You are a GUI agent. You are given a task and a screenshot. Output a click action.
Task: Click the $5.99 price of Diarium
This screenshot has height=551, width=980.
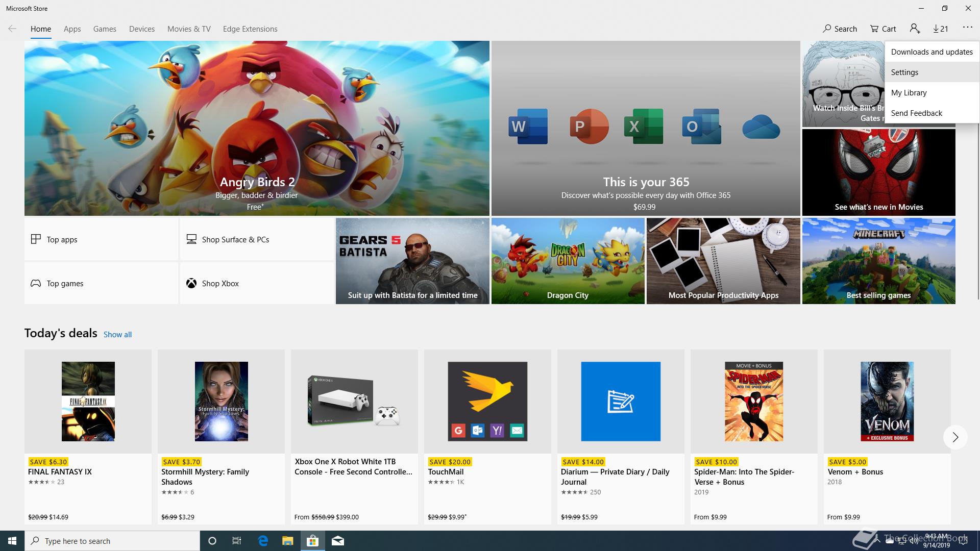590,517
